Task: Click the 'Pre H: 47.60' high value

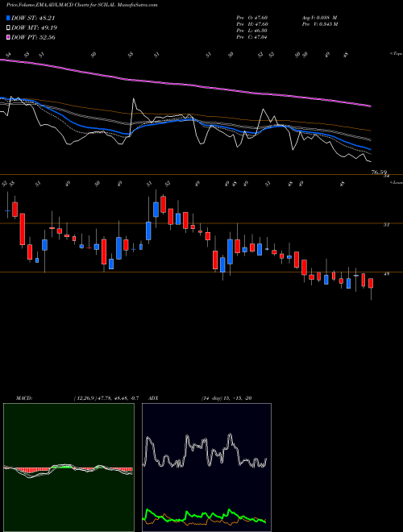Action: click(x=252, y=24)
